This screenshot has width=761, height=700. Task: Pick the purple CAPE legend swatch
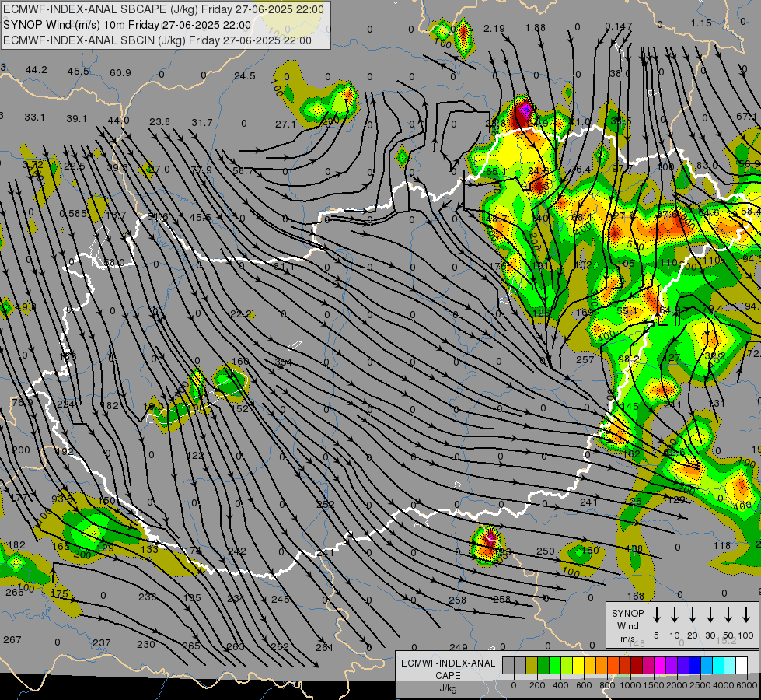(x=671, y=666)
